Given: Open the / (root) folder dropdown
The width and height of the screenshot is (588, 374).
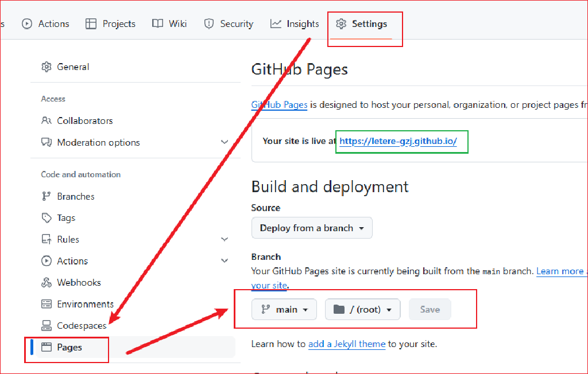Looking at the screenshot, I should (362, 310).
